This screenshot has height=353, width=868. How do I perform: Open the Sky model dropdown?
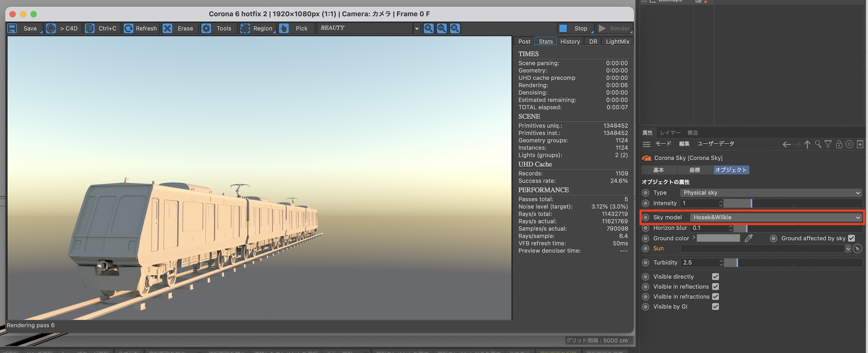775,217
